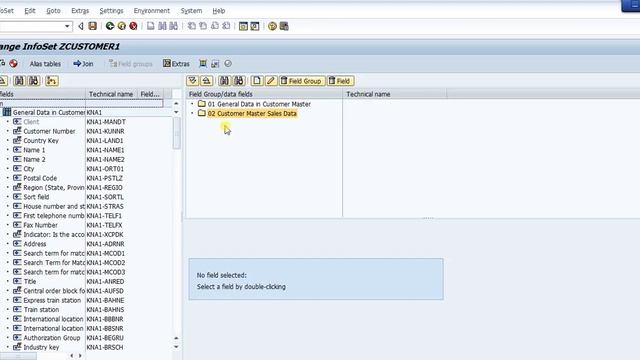Viewport: 640px width, 360px height.
Task: Click Find binoculars above the field groups tree
Action: 224,81
